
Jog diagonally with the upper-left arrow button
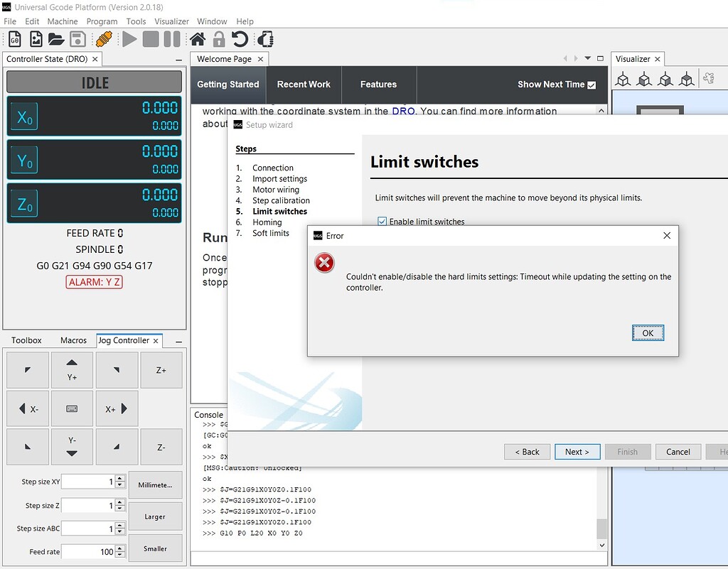pyautogui.click(x=28, y=370)
